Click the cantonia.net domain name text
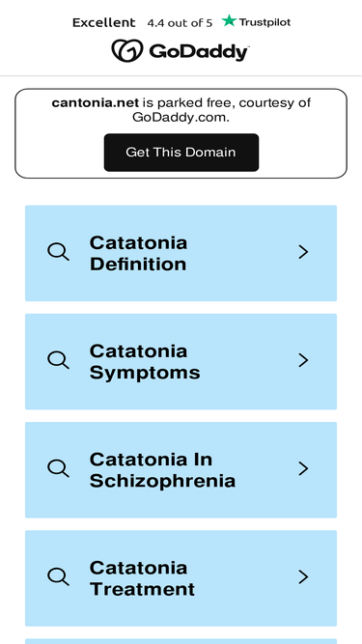The width and height of the screenshot is (362, 644). pos(96,102)
